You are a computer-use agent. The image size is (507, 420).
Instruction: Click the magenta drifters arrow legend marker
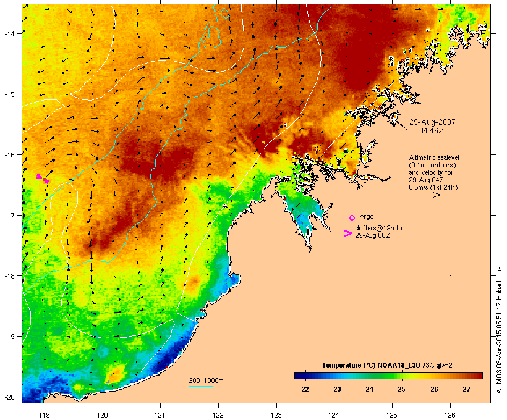click(x=347, y=233)
